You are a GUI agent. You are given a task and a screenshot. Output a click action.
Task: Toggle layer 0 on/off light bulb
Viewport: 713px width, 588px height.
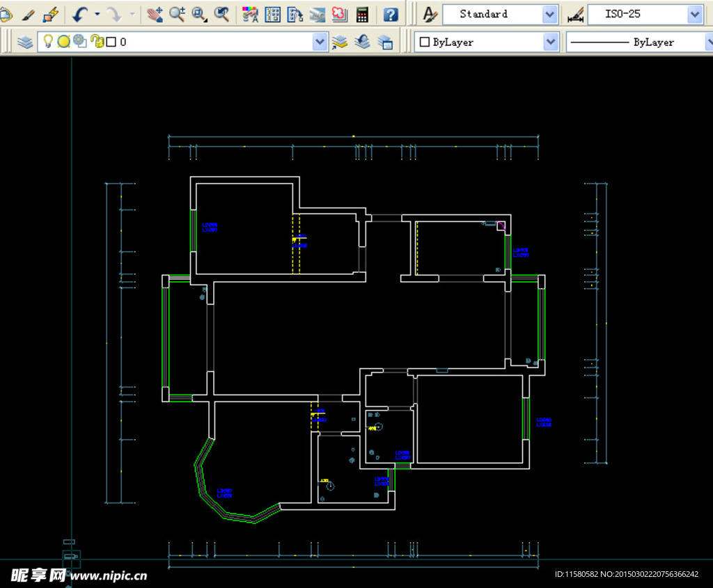[x=48, y=41]
